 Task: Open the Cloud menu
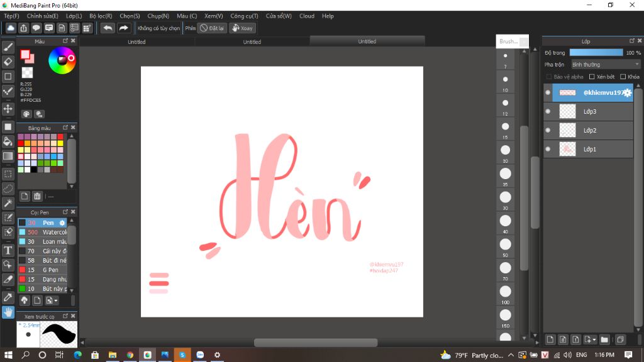(307, 16)
